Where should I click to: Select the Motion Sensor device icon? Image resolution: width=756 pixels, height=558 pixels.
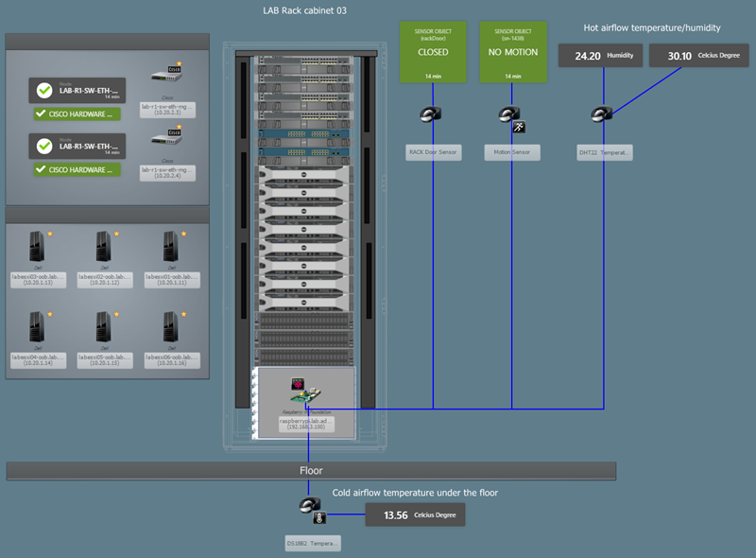click(x=509, y=114)
